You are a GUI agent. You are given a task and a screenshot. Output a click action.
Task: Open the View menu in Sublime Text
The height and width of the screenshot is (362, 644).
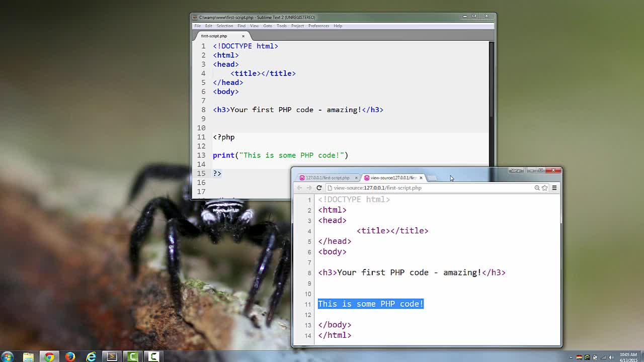pos(255,26)
